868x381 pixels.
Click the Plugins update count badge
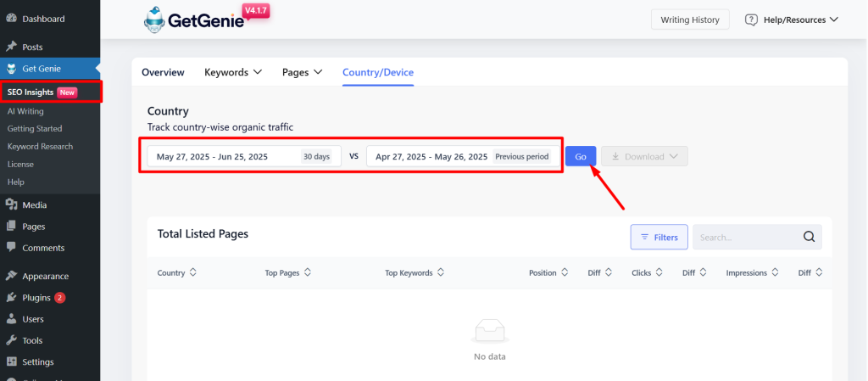pos(60,297)
